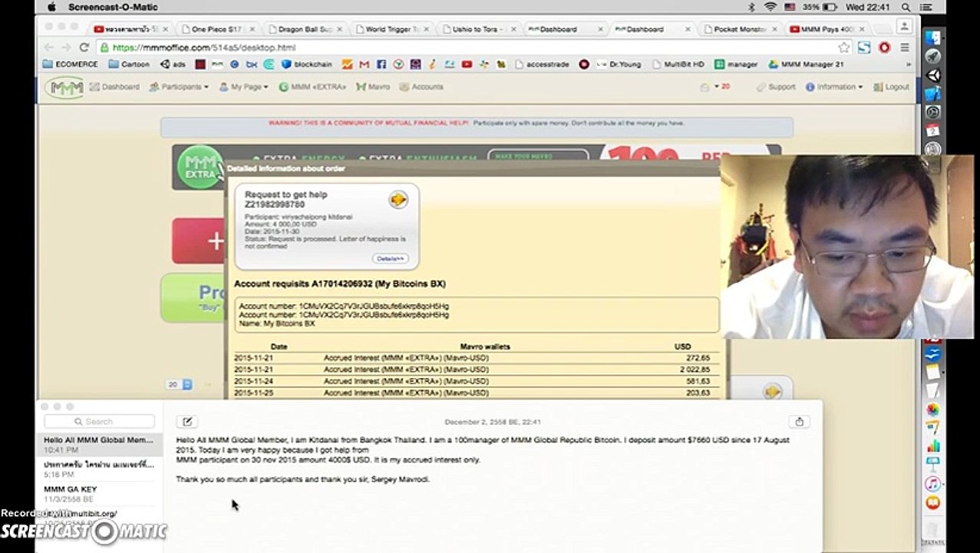Image resolution: width=980 pixels, height=553 pixels.
Task: Click the Search field in Notes window
Action: 99,422
